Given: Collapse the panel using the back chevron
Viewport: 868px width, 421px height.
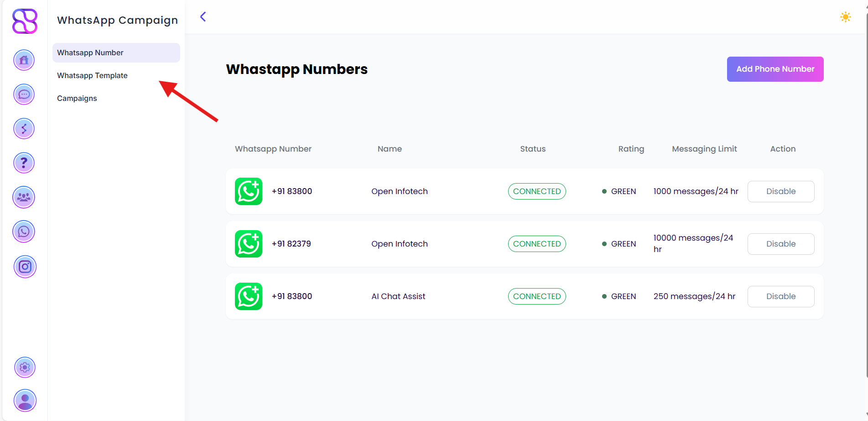Looking at the screenshot, I should (x=203, y=16).
